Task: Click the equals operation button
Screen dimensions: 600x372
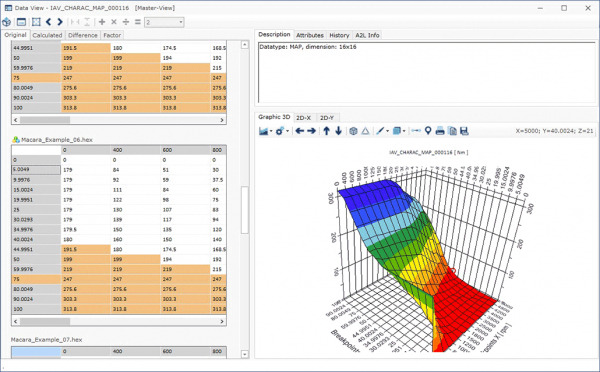Action: [x=138, y=22]
